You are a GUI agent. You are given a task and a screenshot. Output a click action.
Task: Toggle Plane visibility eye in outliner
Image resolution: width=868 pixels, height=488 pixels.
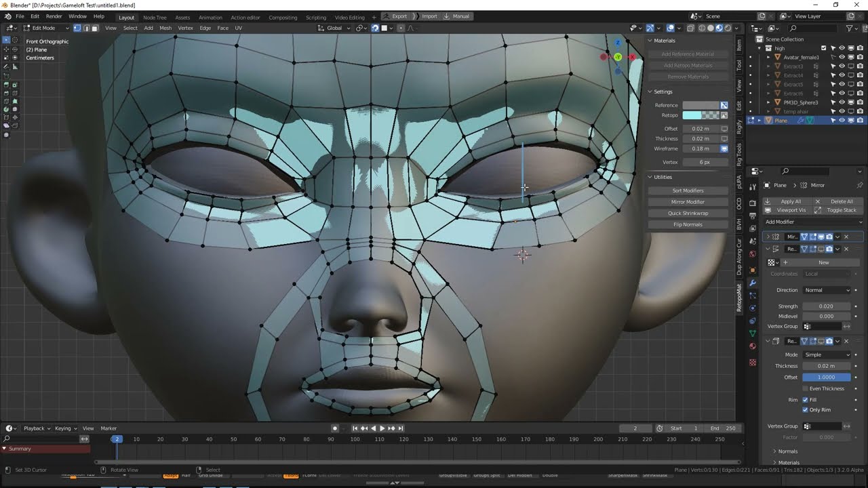pyautogui.click(x=842, y=120)
